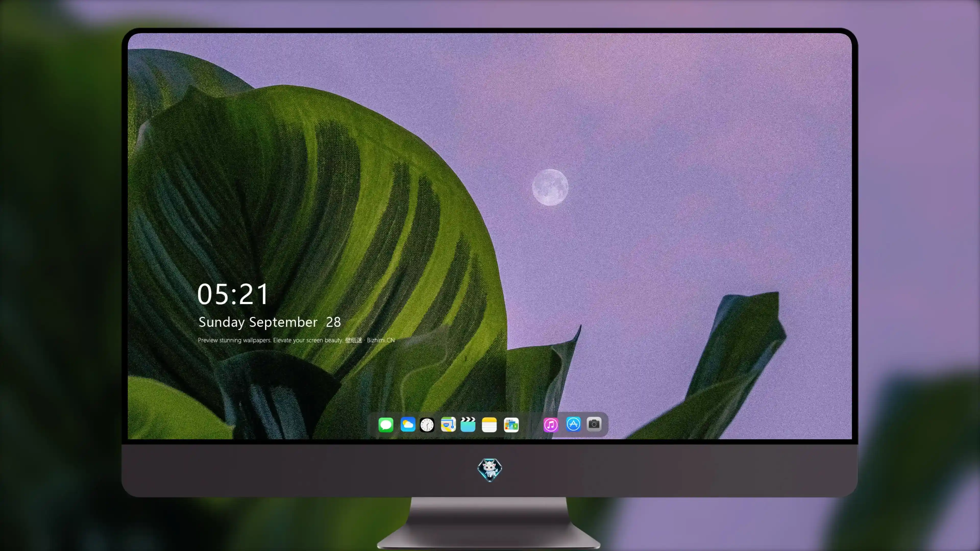Launch the clapperboard Videos app in the dock
The image size is (980, 551).
click(468, 424)
